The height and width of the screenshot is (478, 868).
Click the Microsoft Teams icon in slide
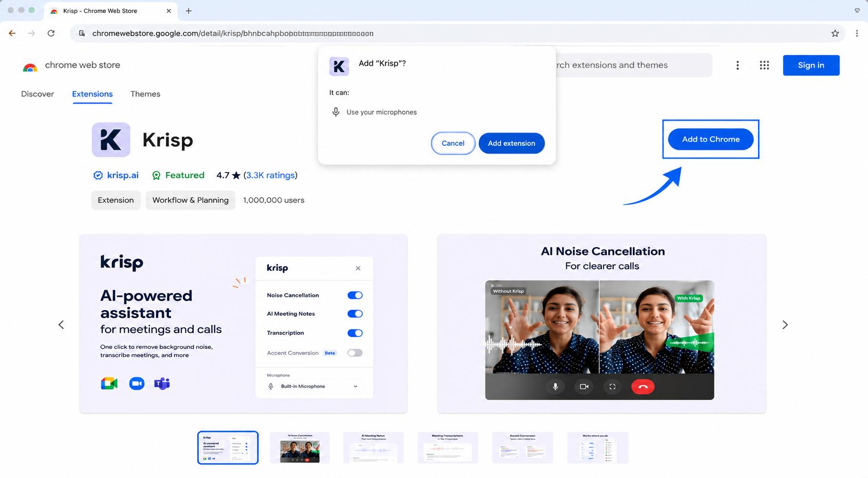click(162, 384)
